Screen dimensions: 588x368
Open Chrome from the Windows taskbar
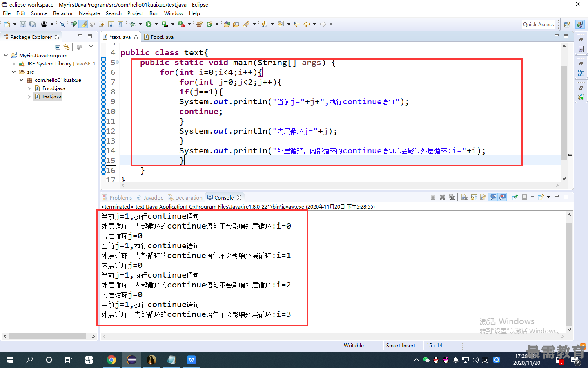[111, 360]
